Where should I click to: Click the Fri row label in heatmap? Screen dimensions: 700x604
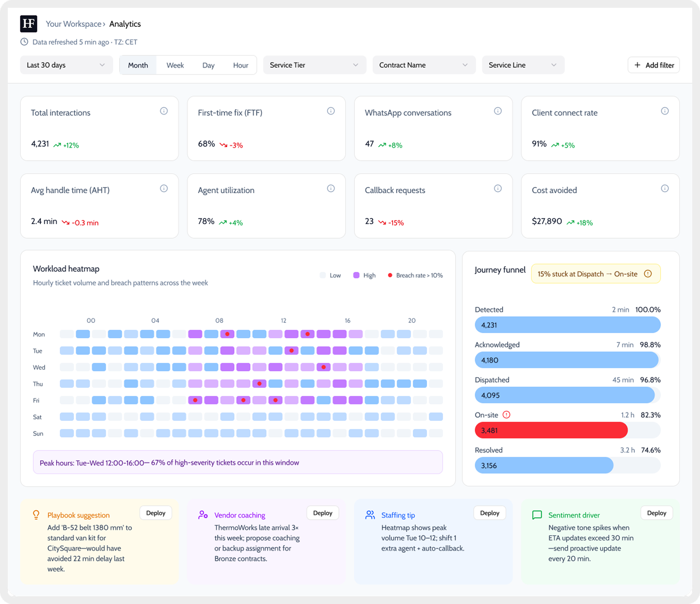pos(36,400)
